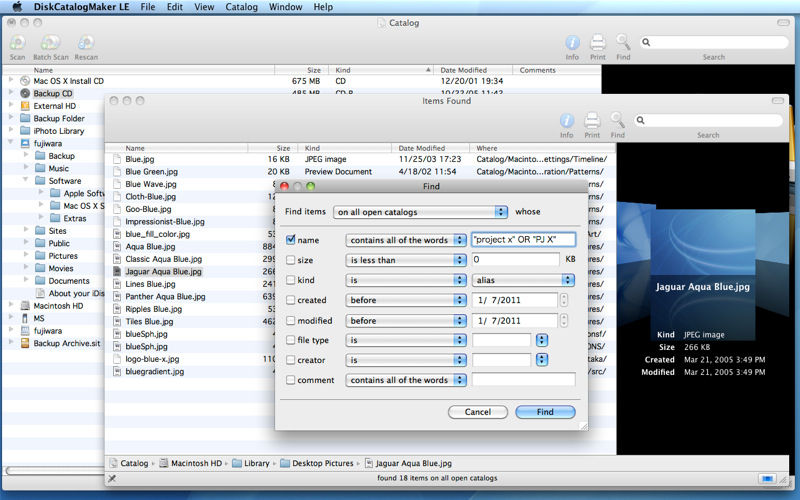Screen dimensions: 800x500
Task: Open the Help menu
Action: [x=323, y=7]
